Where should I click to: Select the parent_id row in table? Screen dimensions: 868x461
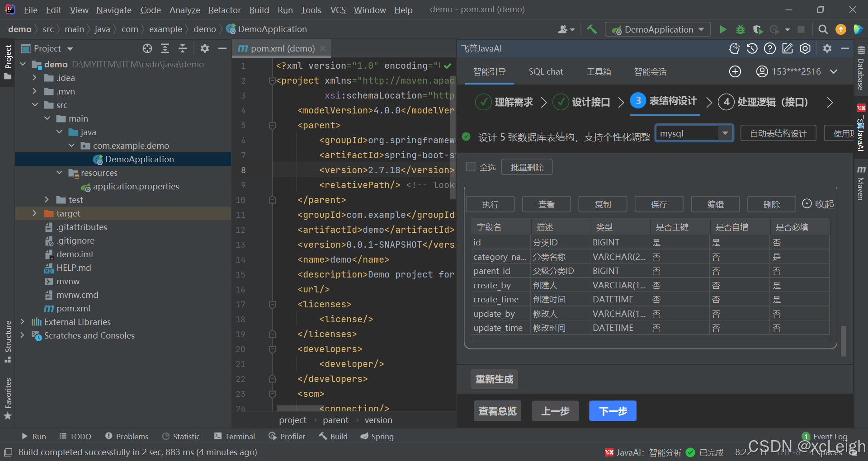pos(651,271)
